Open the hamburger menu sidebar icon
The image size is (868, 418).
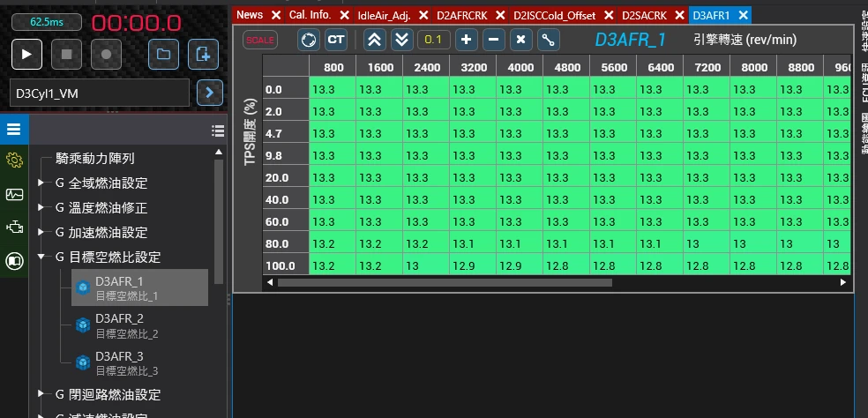[14, 130]
